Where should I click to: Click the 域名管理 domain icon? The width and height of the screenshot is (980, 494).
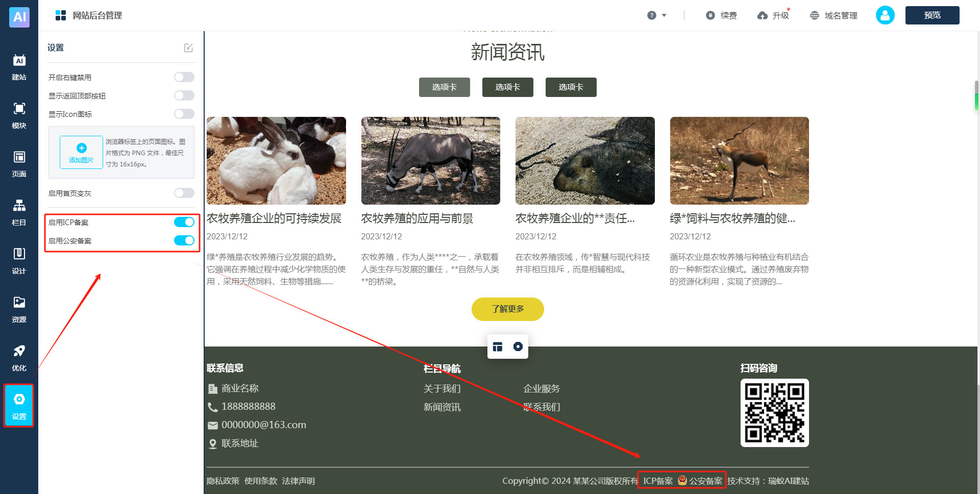815,15
